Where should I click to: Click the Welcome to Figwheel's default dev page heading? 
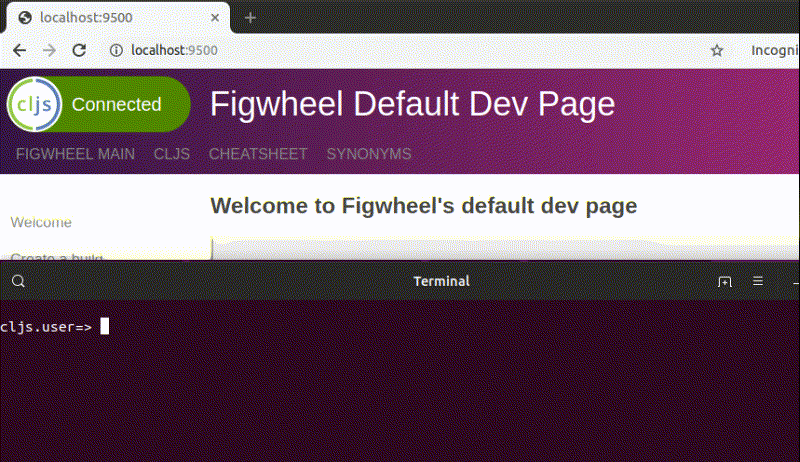point(423,206)
